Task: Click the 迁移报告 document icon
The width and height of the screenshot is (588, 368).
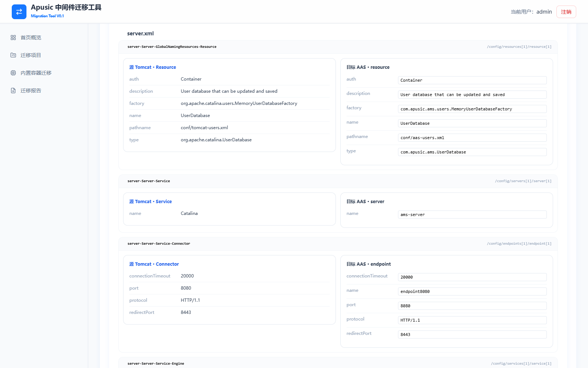Action: click(13, 91)
